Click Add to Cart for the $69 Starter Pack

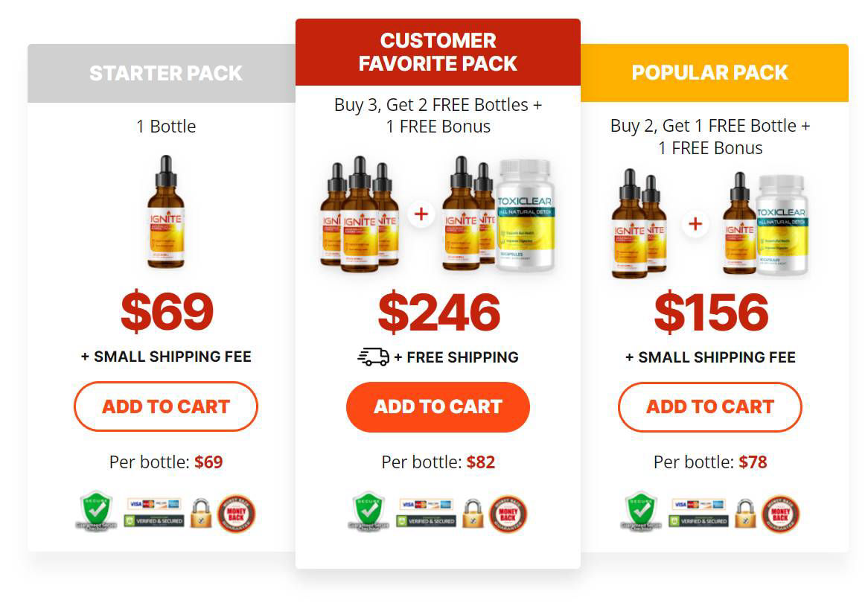(165, 406)
